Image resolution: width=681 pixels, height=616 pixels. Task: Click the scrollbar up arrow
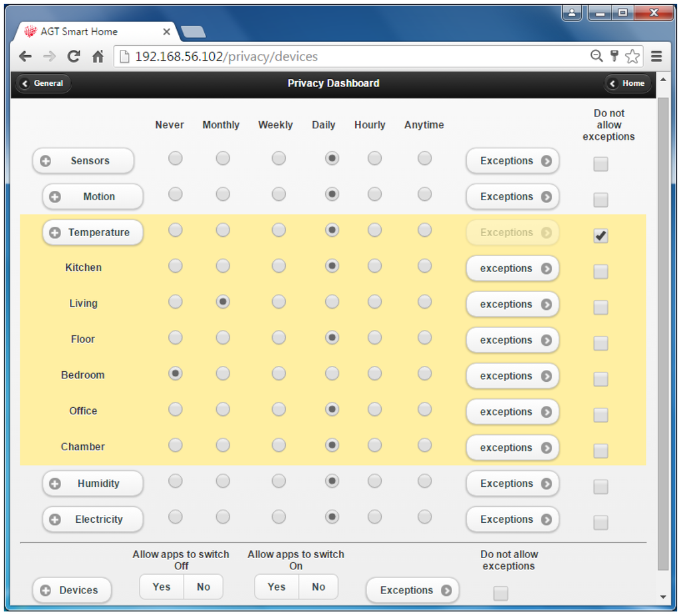tap(663, 80)
